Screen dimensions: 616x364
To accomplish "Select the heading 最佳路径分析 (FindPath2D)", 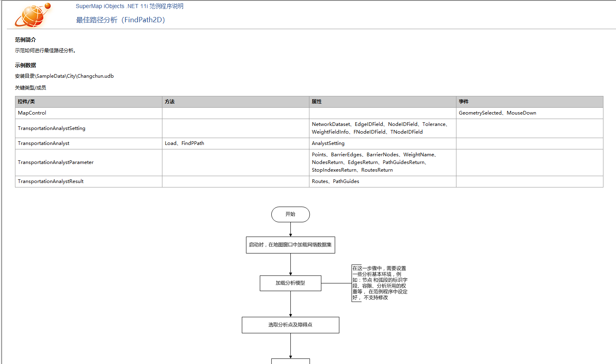I will click(121, 20).
